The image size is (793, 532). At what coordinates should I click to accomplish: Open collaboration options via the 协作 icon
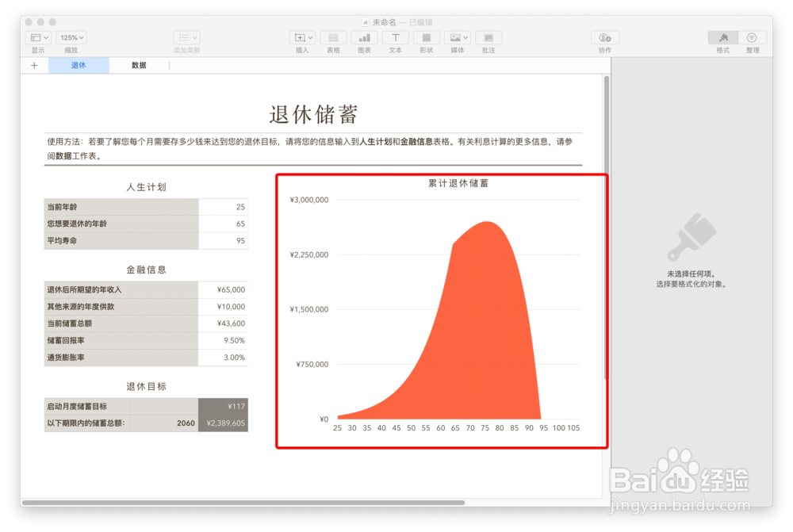pyautogui.click(x=604, y=37)
